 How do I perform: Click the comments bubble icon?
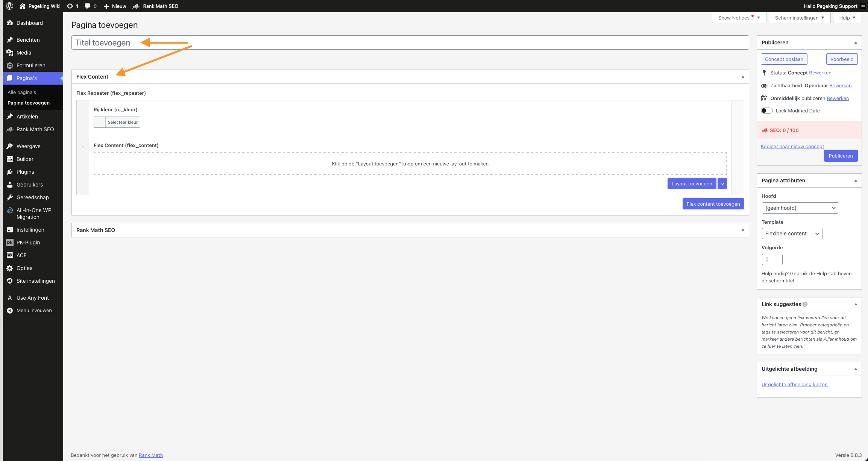[x=88, y=6]
